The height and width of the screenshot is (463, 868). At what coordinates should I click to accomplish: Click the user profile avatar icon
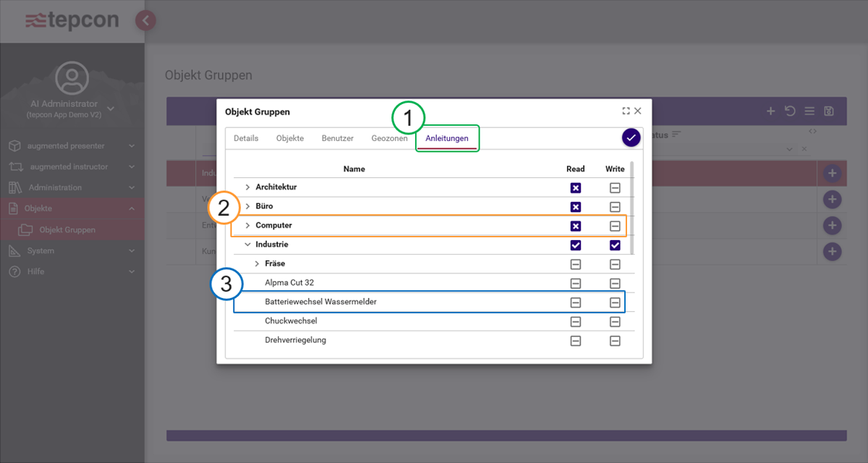[x=72, y=77]
